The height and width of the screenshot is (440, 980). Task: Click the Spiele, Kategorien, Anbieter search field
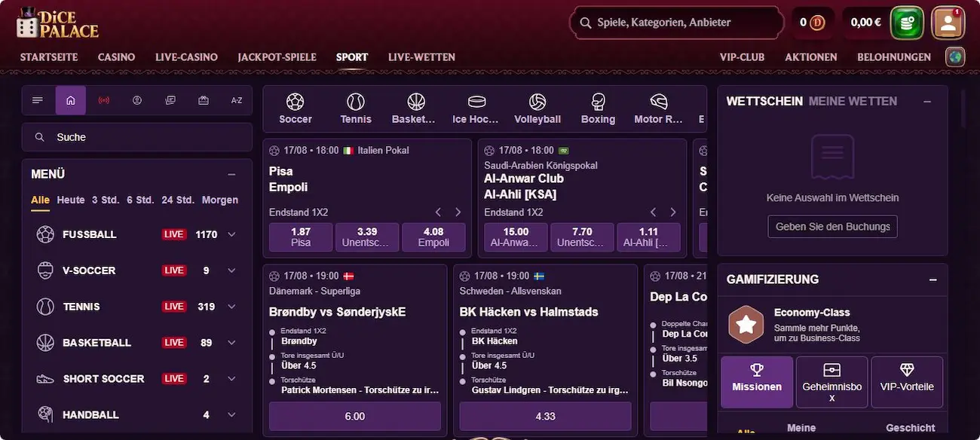click(x=677, y=23)
